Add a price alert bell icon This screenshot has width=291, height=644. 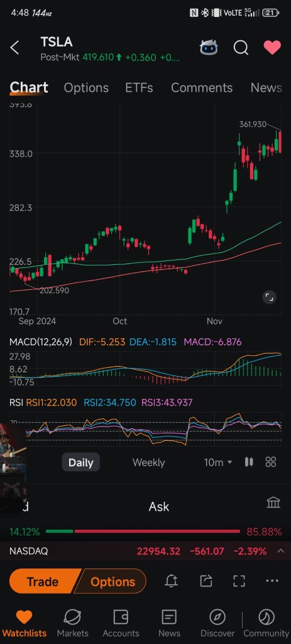pos(171,580)
